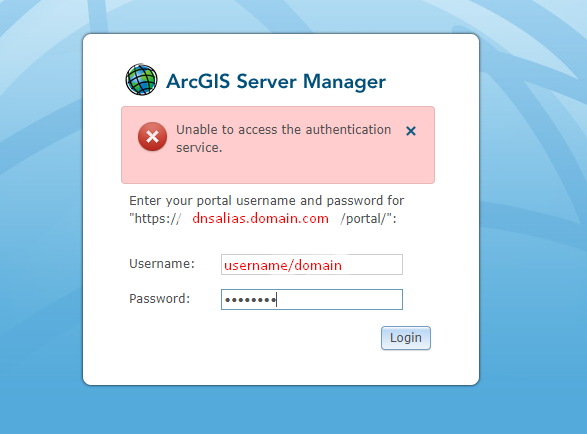
Task: Click the red error circle icon
Action: click(152, 137)
